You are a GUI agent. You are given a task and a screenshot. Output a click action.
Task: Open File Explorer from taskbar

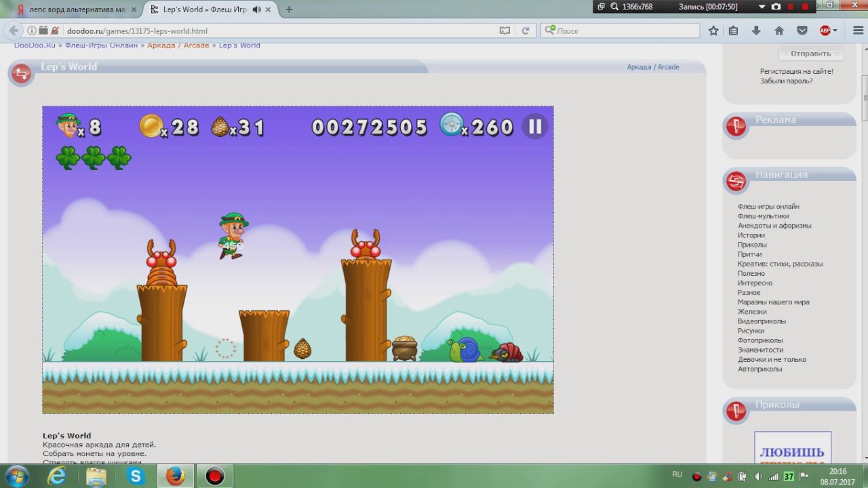(96, 476)
